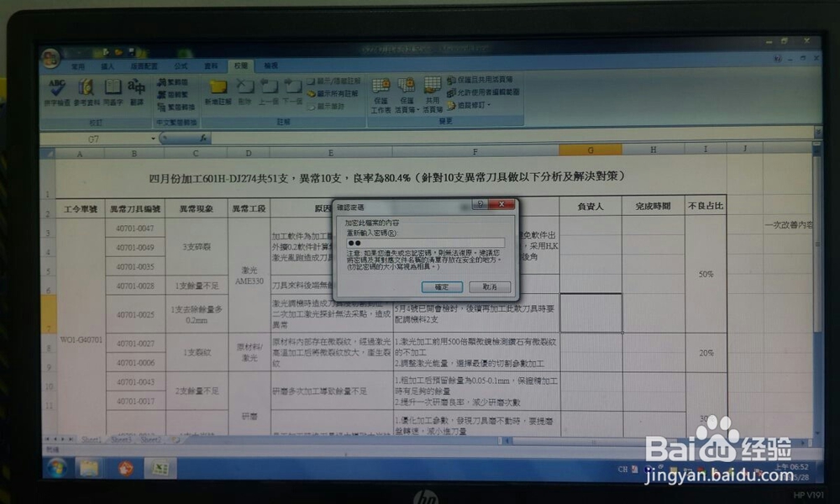Run the 拼字檢查 spelling check

pos(57,92)
